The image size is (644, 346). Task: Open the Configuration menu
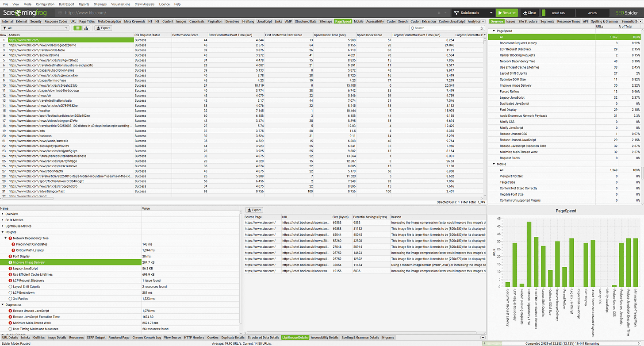coord(45,4)
